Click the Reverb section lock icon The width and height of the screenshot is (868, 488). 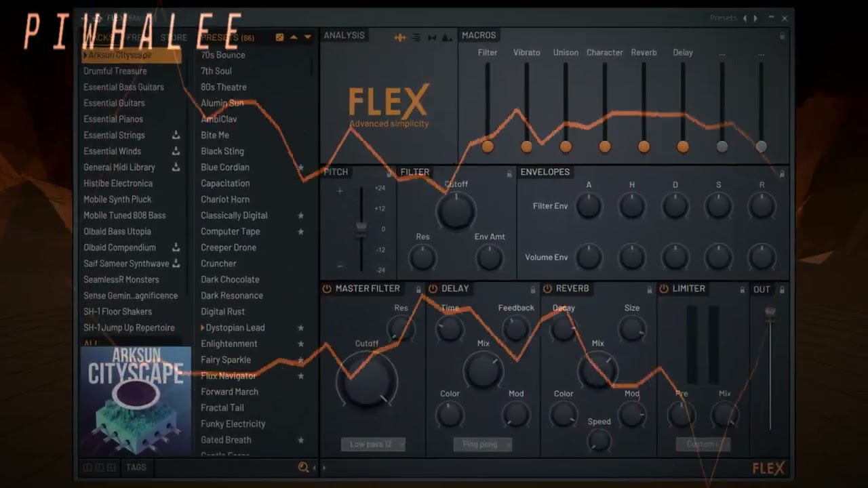tap(649, 289)
